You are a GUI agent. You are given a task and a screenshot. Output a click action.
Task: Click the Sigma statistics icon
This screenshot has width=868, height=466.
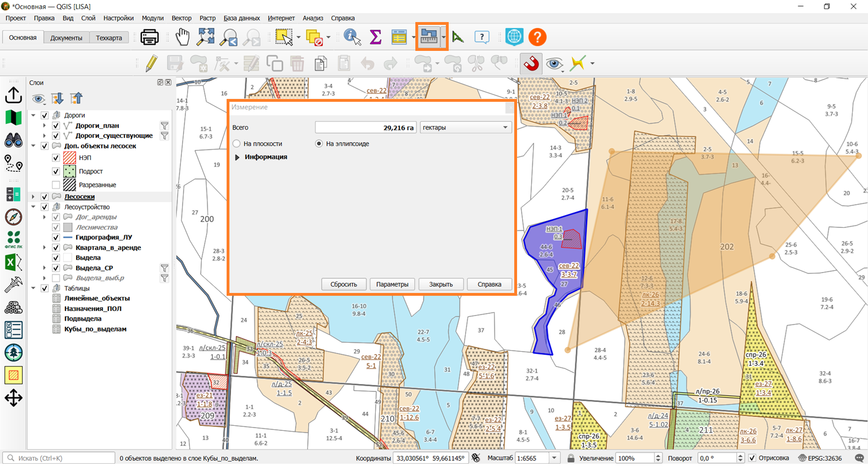375,37
